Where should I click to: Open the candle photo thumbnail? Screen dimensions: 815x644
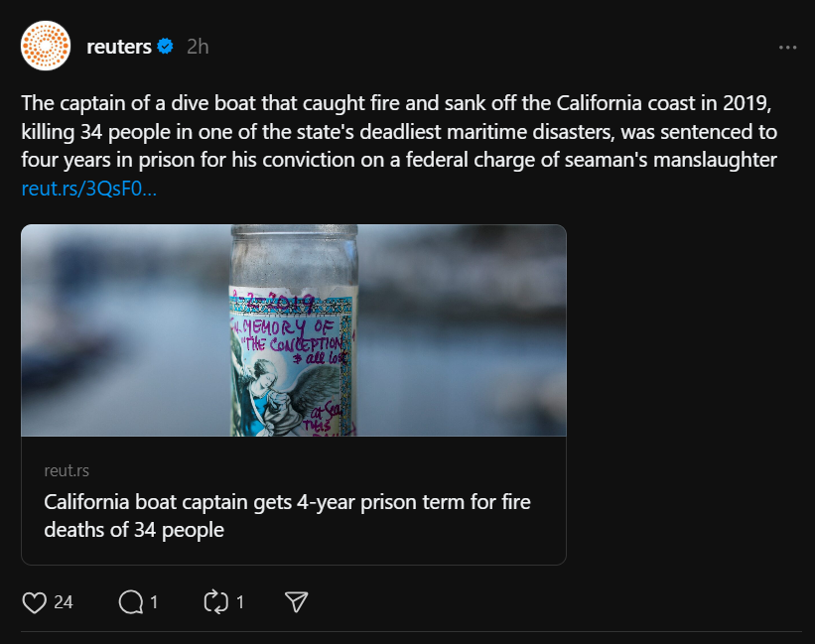click(293, 330)
